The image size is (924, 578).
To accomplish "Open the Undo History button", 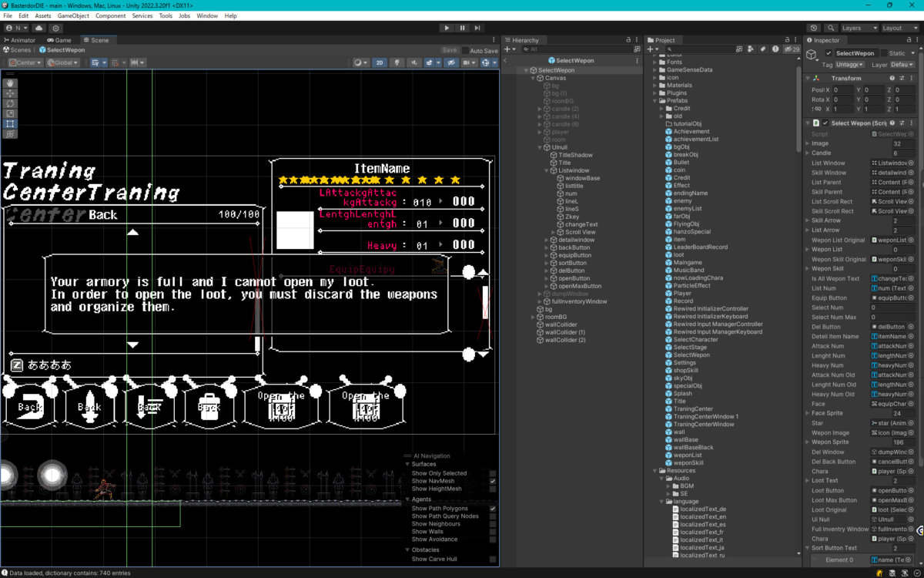I will [x=815, y=28].
